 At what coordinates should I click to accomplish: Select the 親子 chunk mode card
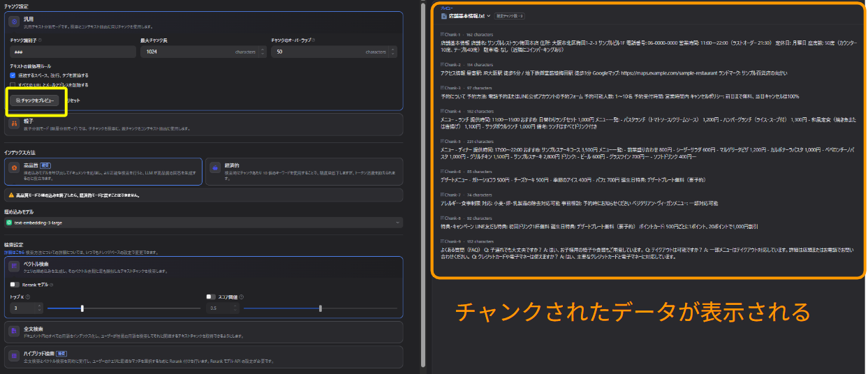[x=204, y=124]
